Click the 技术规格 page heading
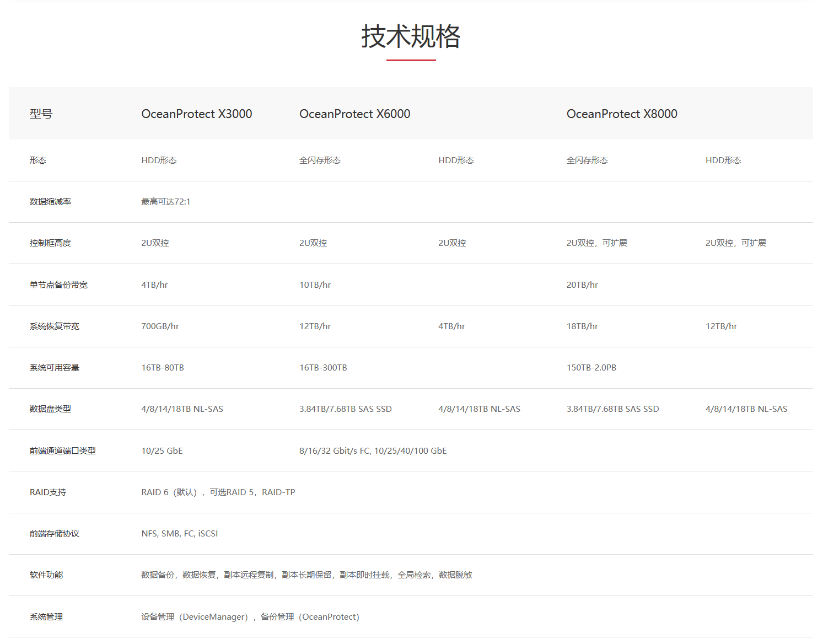The width and height of the screenshot is (823, 644). click(x=411, y=36)
